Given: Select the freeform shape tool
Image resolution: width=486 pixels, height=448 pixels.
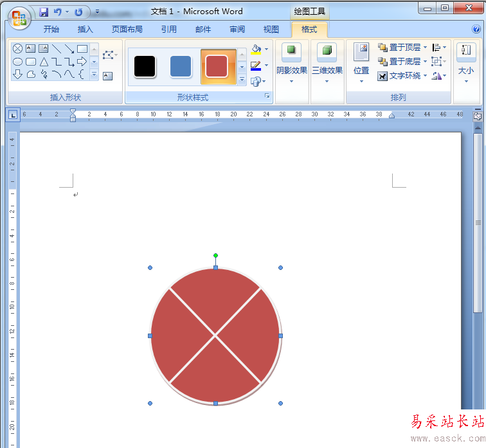Looking at the screenshot, I should click(x=31, y=75).
